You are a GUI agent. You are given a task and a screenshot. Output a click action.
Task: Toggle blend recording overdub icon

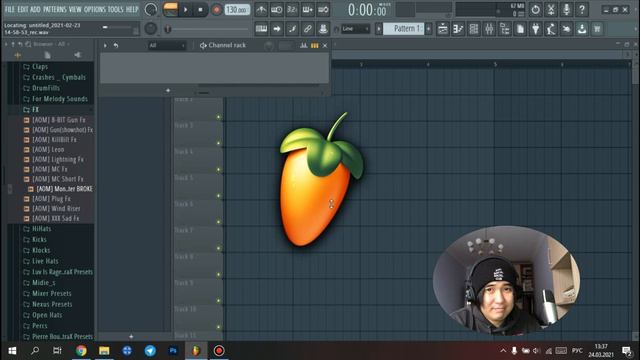pos(308,9)
